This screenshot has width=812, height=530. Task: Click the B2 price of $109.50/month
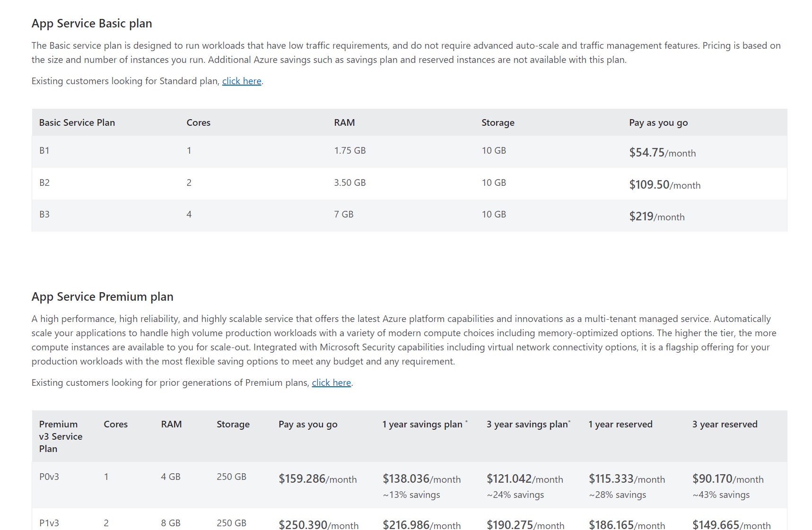(x=664, y=184)
